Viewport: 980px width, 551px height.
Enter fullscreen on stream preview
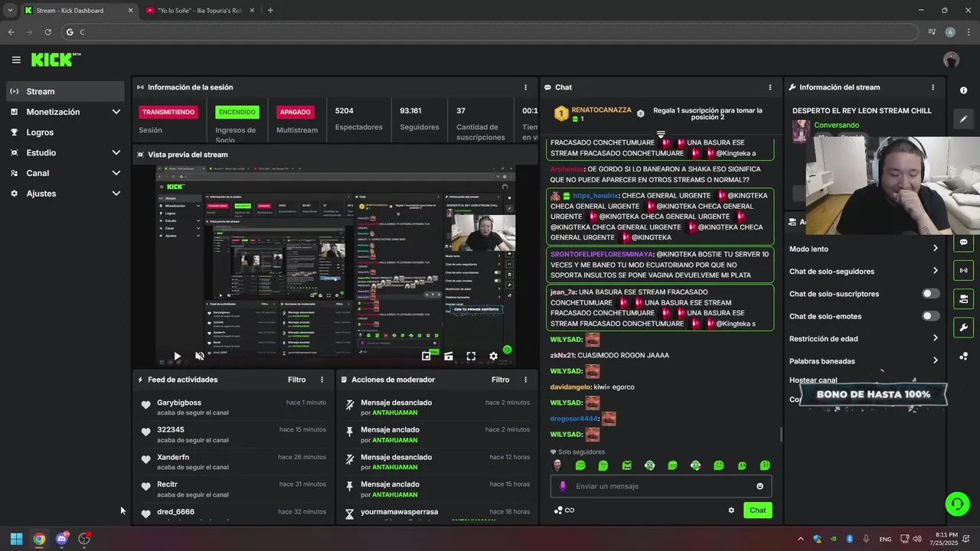coord(471,356)
